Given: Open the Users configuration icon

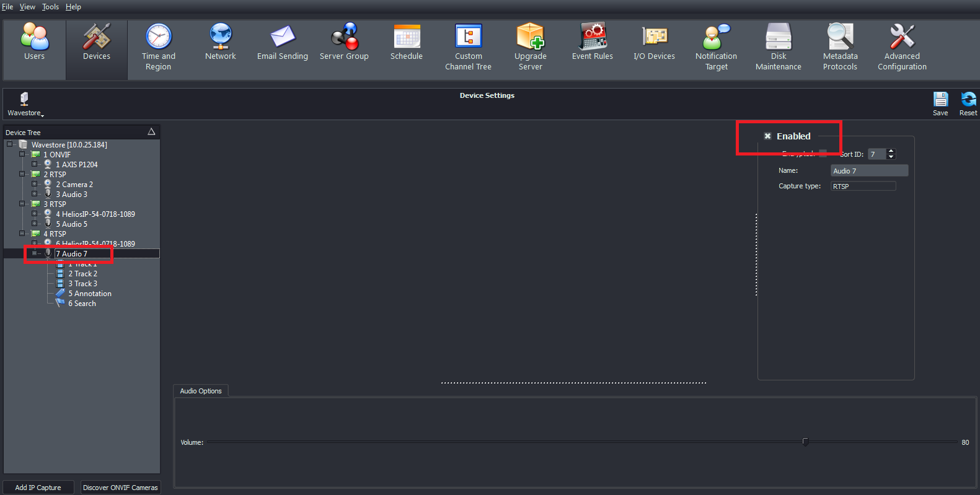Looking at the screenshot, I should 34,42.
